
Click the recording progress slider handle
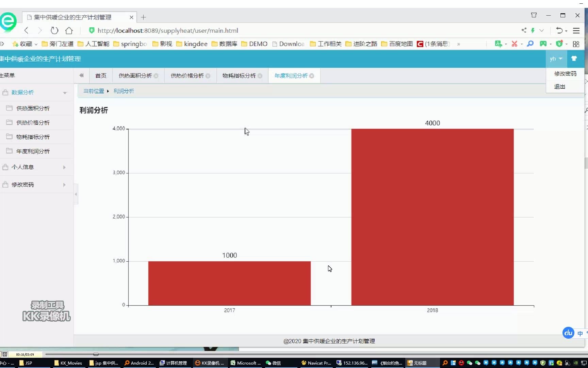[x=96, y=354]
